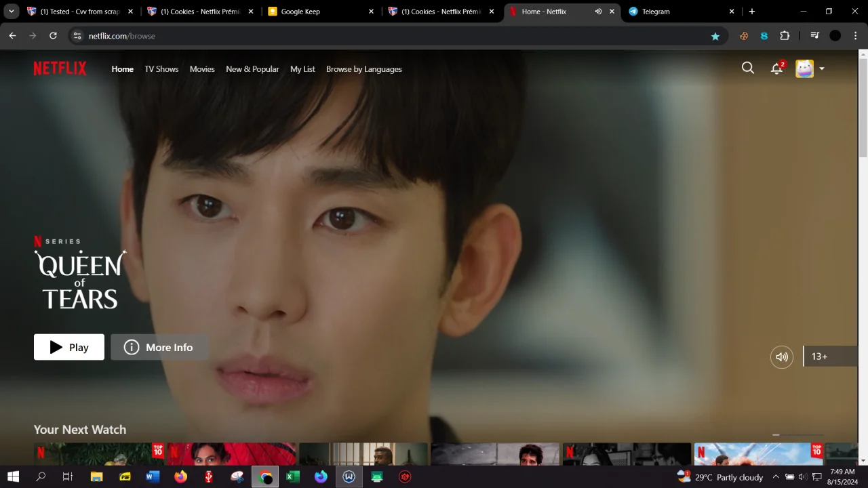The image size is (868, 488).
Task: Close the Telegram tab
Action: [732, 12]
